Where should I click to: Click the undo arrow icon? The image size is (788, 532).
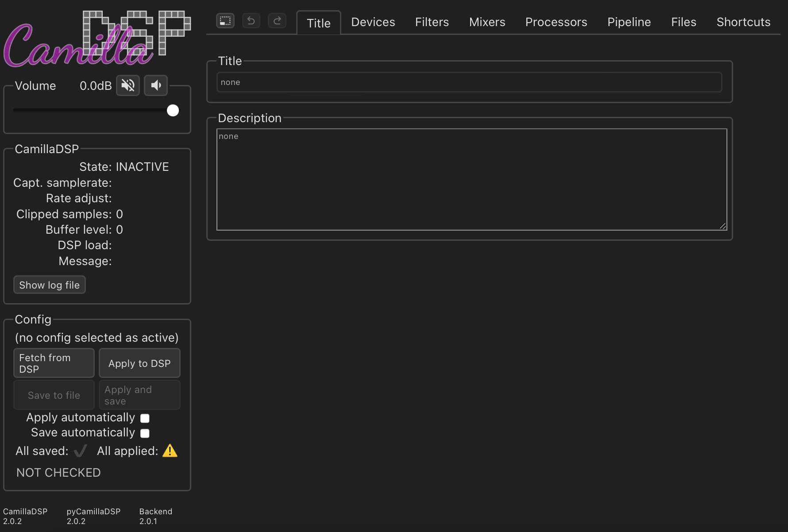point(251,20)
